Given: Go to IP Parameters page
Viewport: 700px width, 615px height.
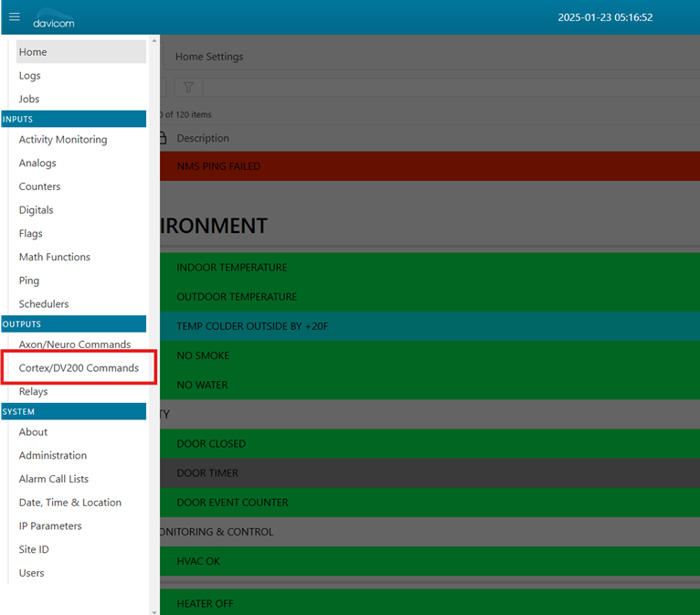Looking at the screenshot, I should click(x=50, y=526).
